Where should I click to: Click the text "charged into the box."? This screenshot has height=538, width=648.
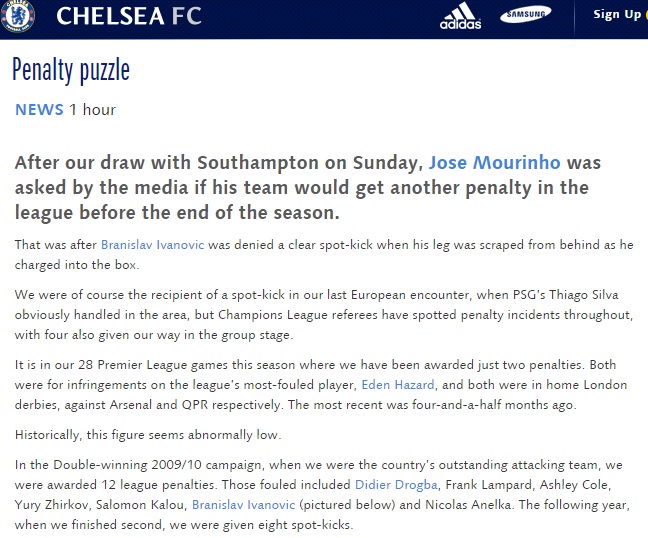(77, 264)
